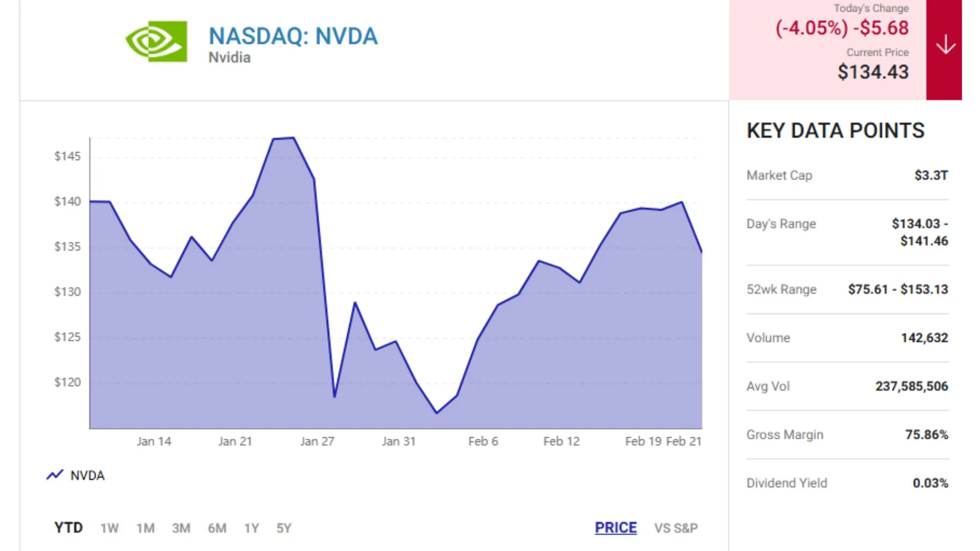The height and width of the screenshot is (551, 980).
Task: Click the Nvidia company name text
Action: [230, 57]
